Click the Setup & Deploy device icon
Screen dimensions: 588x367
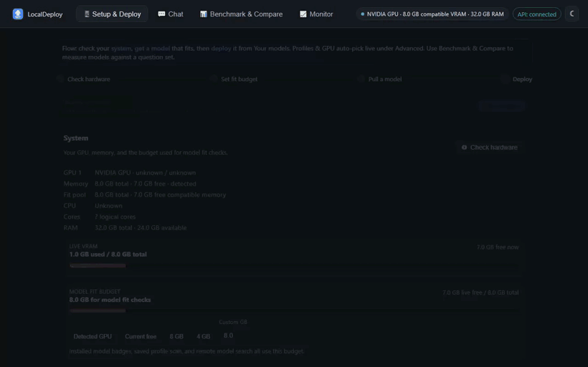[87, 14]
